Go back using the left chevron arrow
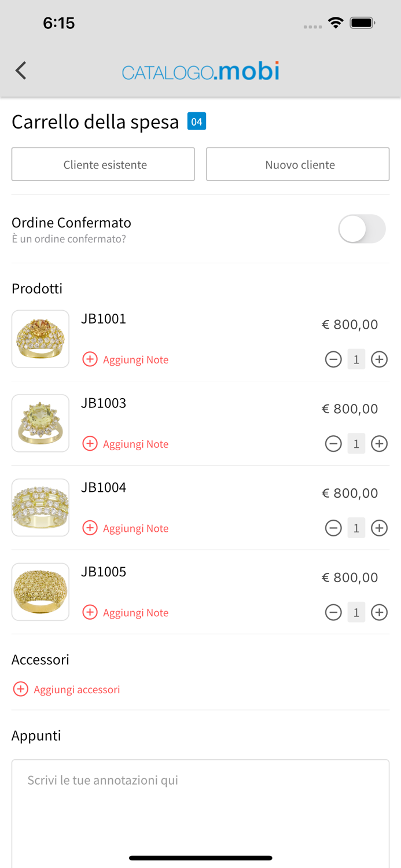The image size is (401, 868). (x=21, y=70)
